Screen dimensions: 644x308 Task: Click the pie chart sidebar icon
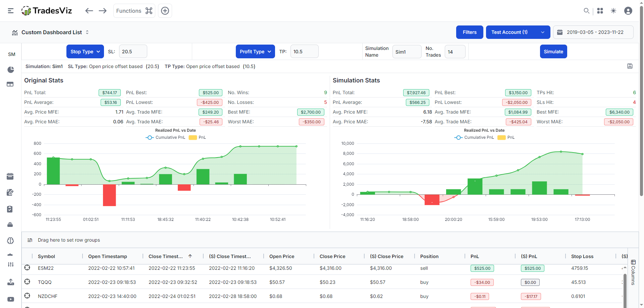click(x=11, y=70)
